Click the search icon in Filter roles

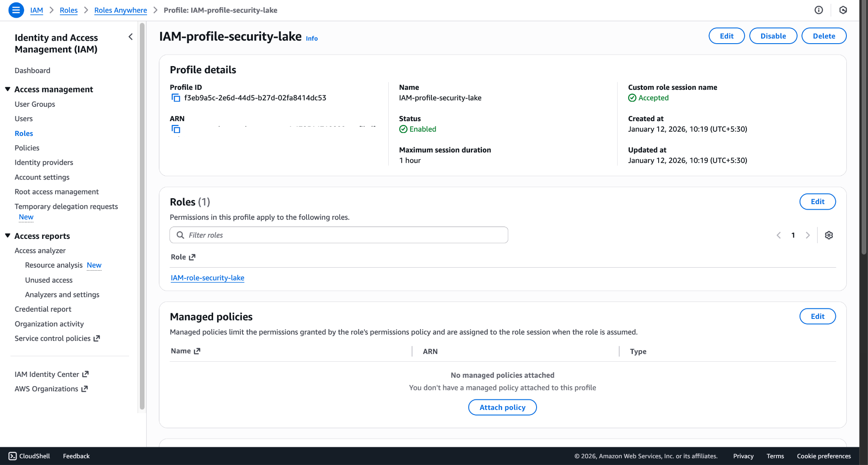180,235
